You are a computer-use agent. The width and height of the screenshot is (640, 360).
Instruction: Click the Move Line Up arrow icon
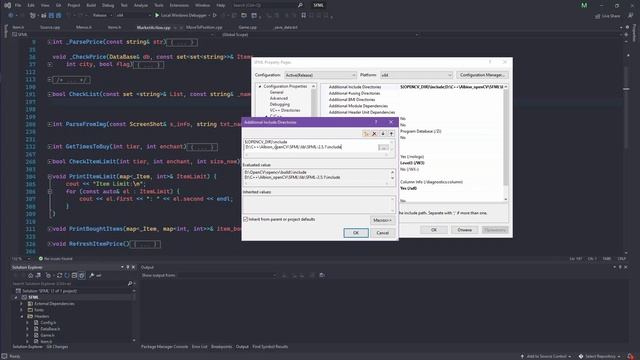pyautogui.click(x=391, y=134)
